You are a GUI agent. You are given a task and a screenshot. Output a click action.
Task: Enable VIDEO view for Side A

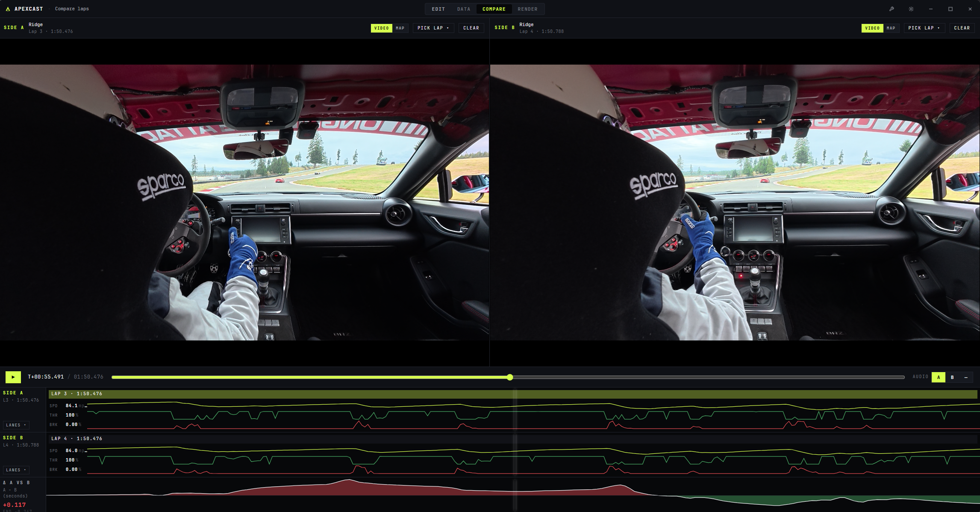(x=381, y=28)
